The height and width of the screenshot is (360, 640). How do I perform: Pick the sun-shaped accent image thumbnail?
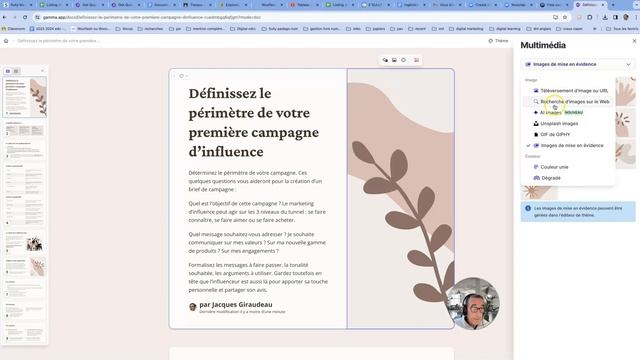coord(539,192)
